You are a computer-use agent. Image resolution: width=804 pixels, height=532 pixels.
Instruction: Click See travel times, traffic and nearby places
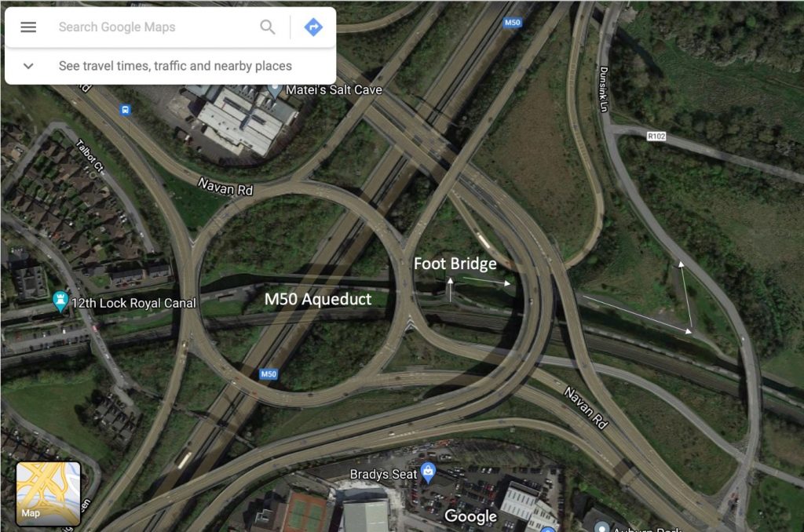(175, 66)
